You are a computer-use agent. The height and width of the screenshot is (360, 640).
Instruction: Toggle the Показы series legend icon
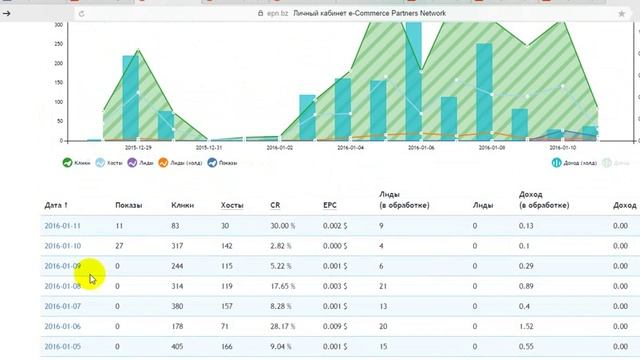(212, 162)
